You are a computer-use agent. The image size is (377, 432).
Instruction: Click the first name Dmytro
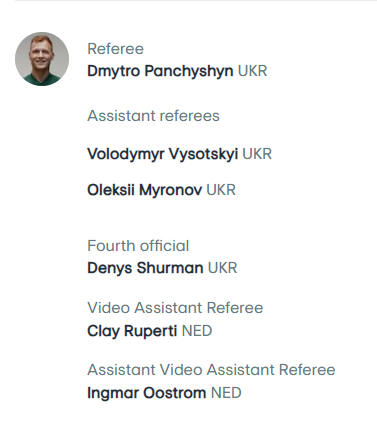click(113, 71)
